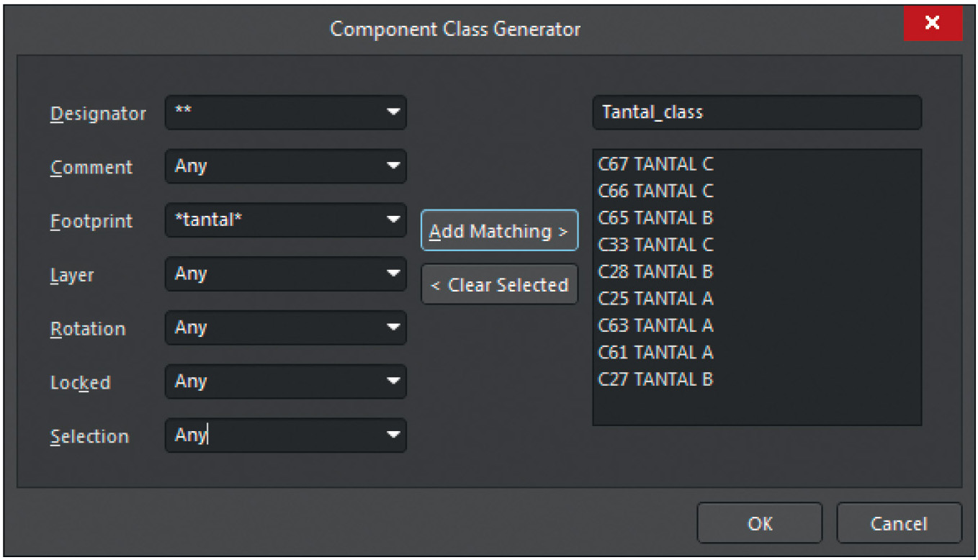Select C67 TANTAL C in list
This screenshot has height=560, width=978.
655,165
